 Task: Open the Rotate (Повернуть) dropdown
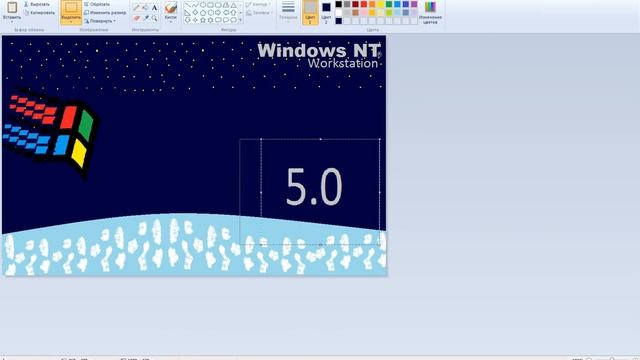pos(100,21)
